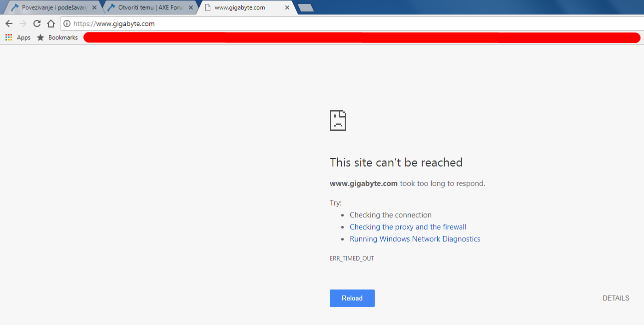Image resolution: width=644 pixels, height=325 pixels.
Task: Go to the Home page icon
Action: 50,23
